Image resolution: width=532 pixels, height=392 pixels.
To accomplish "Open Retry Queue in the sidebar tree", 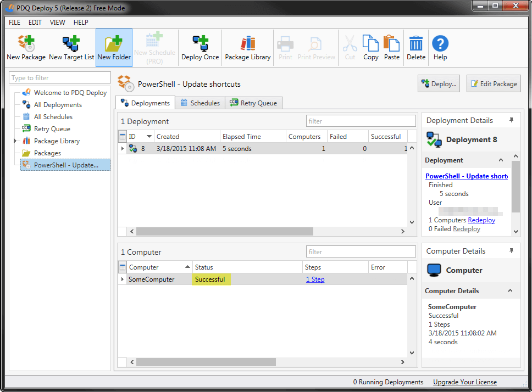I will tap(46, 129).
